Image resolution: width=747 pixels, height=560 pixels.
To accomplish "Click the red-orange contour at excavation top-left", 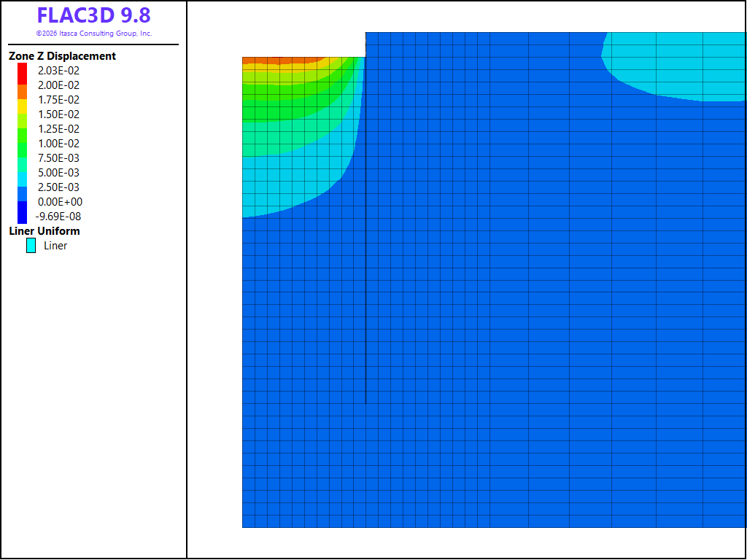I will coord(281,61).
